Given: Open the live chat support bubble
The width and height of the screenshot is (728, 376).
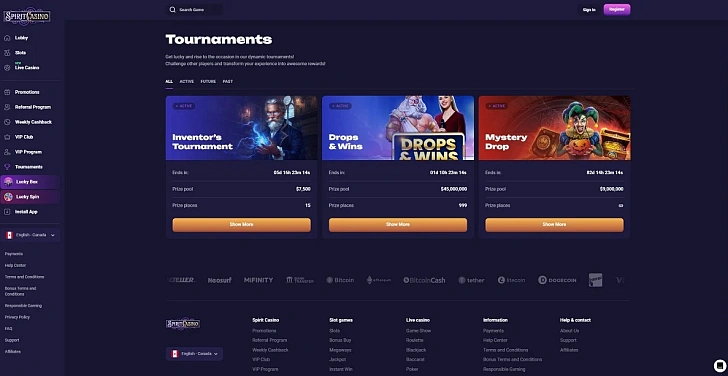Looking at the screenshot, I should (719, 366).
